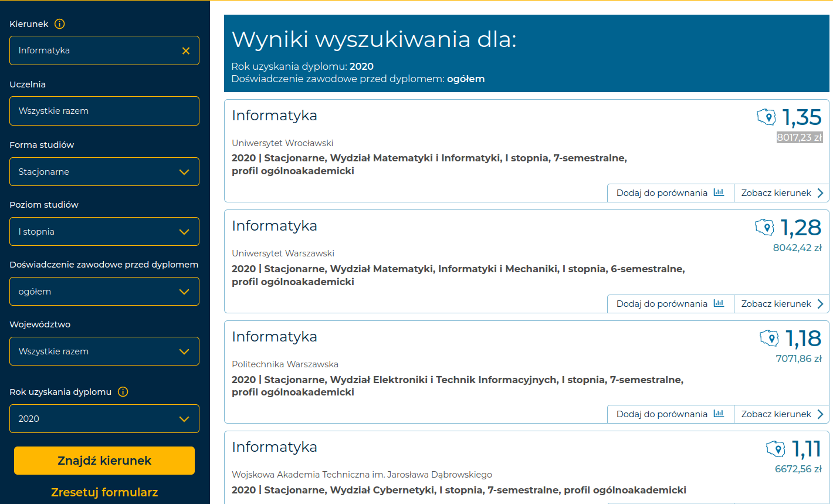This screenshot has height=504, width=833.
Task: Click map pin icon for Politechnika Warszawska
Action: (769, 338)
